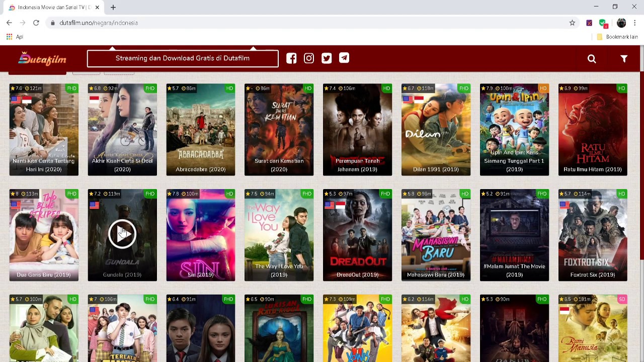Open Nanti Kita Cerita Tentang Hari Ini poster
This screenshot has height=362, width=644.
click(x=44, y=130)
